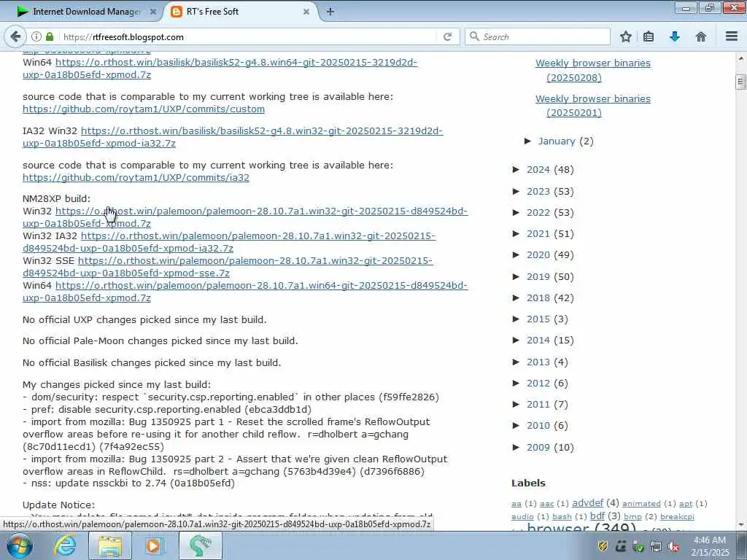Expand the 2021 (51) archive
This screenshot has width=747, height=560.
[516, 233]
